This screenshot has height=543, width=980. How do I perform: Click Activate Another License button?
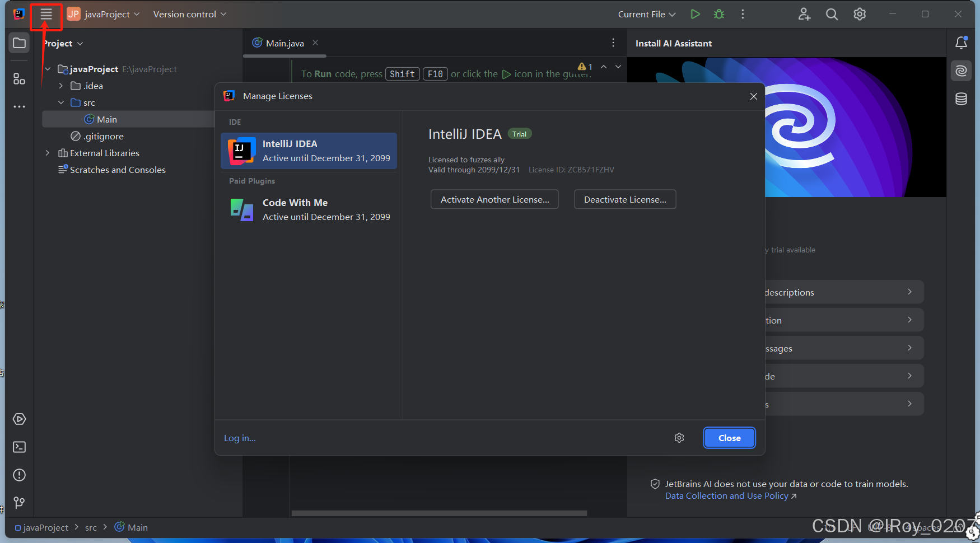[494, 199]
